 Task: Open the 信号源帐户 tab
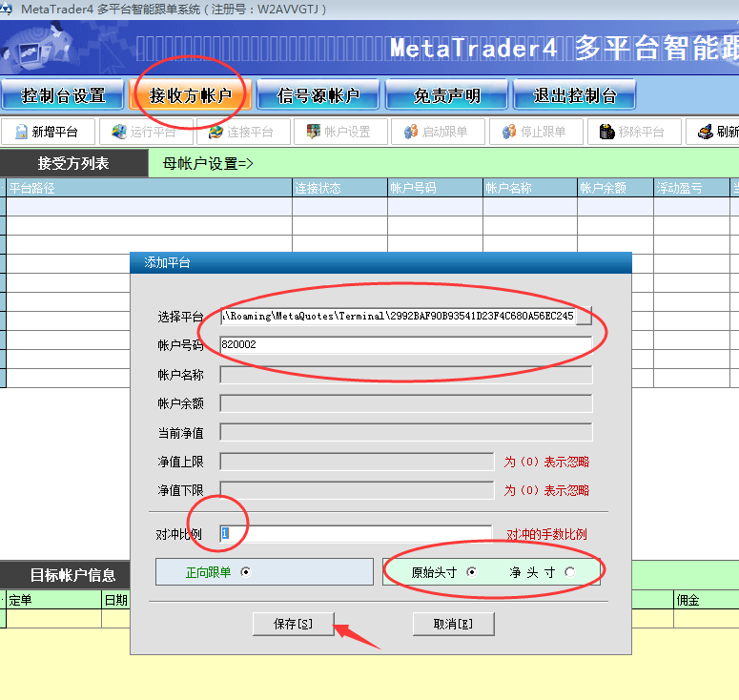click(318, 95)
